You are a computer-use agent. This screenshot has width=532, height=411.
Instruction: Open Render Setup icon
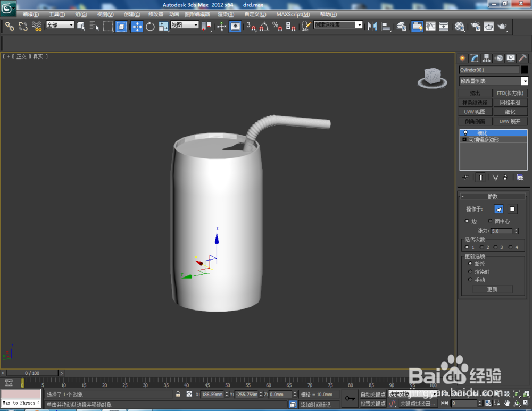pyautogui.click(x=475, y=27)
